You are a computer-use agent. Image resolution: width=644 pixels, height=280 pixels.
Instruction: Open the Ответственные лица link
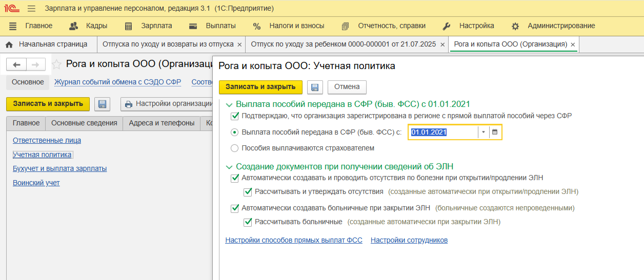pyautogui.click(x=47, y=140)
